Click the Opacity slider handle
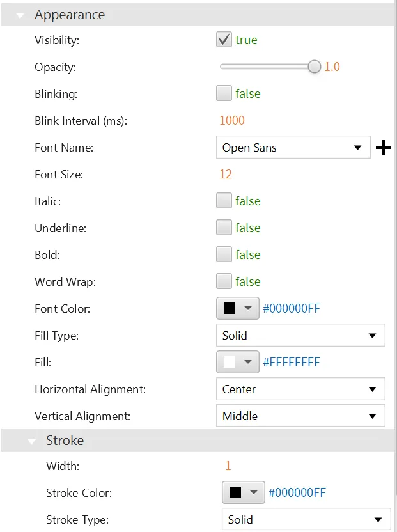This screenshot has width=397, height=532. pos(314,66)
